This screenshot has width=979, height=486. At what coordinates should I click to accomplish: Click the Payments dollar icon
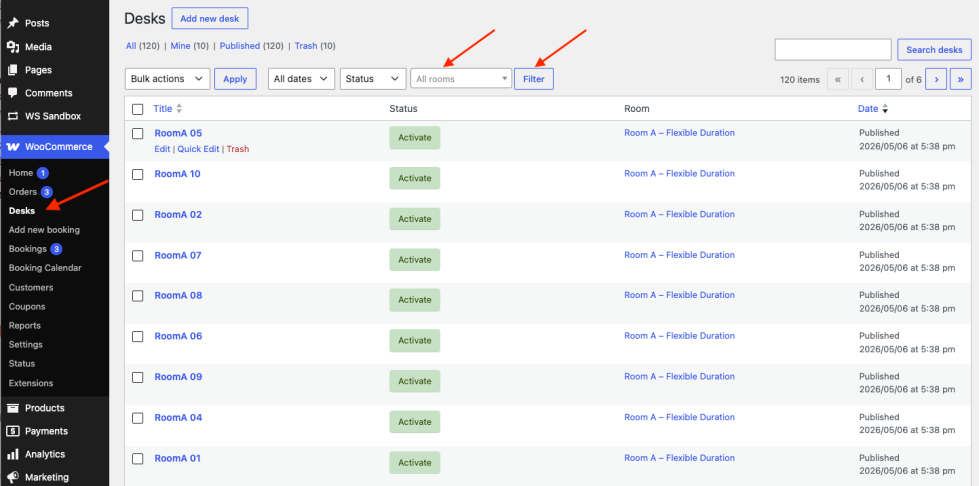coord(12,431)
